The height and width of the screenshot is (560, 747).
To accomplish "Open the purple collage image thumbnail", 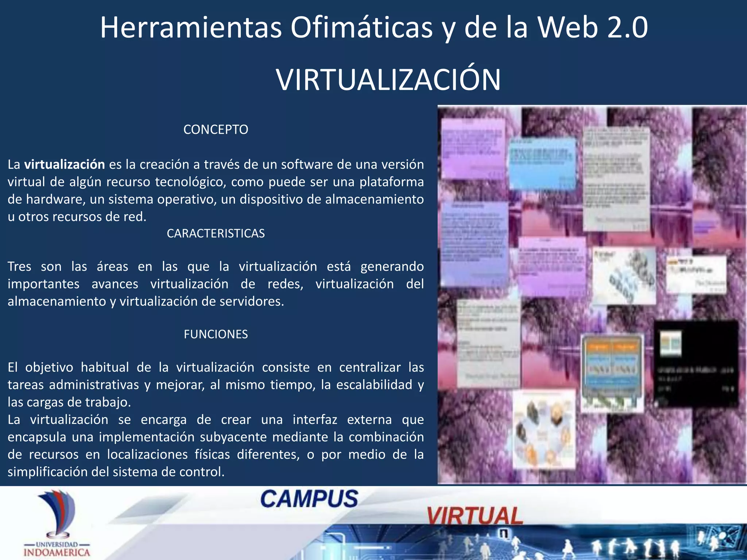I will pyautogui.click(x=592, y=295).
